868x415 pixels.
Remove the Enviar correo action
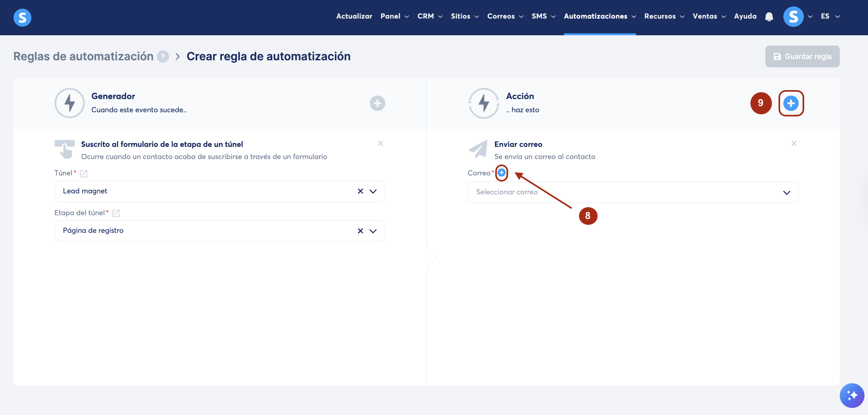tap(794, 143)
